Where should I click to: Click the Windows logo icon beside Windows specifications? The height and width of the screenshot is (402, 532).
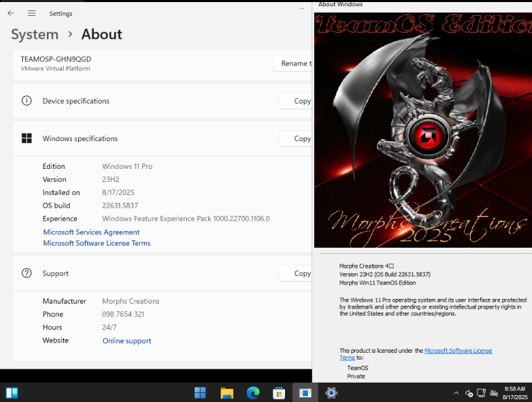coord(26,138)
